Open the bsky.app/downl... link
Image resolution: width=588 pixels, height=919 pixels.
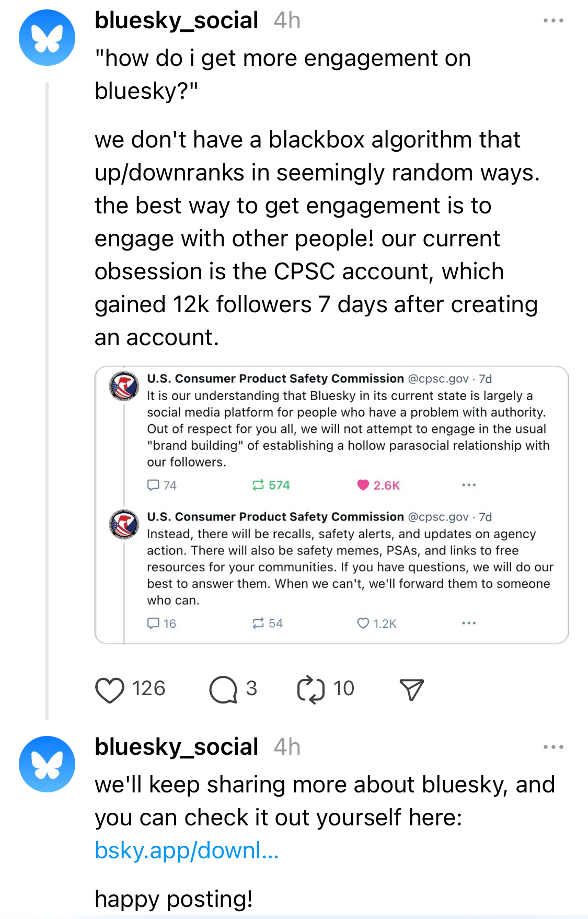pyautogui.click(x=187, y=850)
